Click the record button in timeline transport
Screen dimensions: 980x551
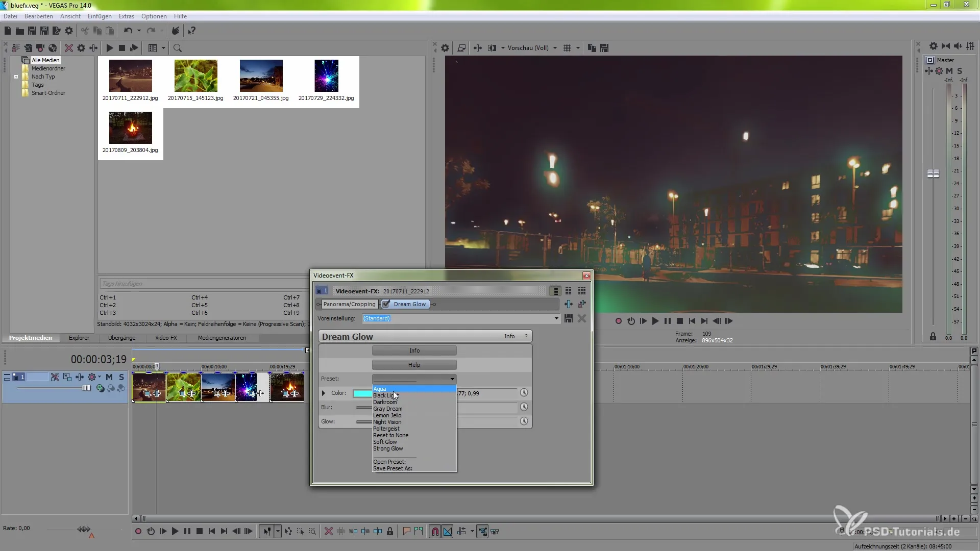pyautogui.click(x=138, y=532)
